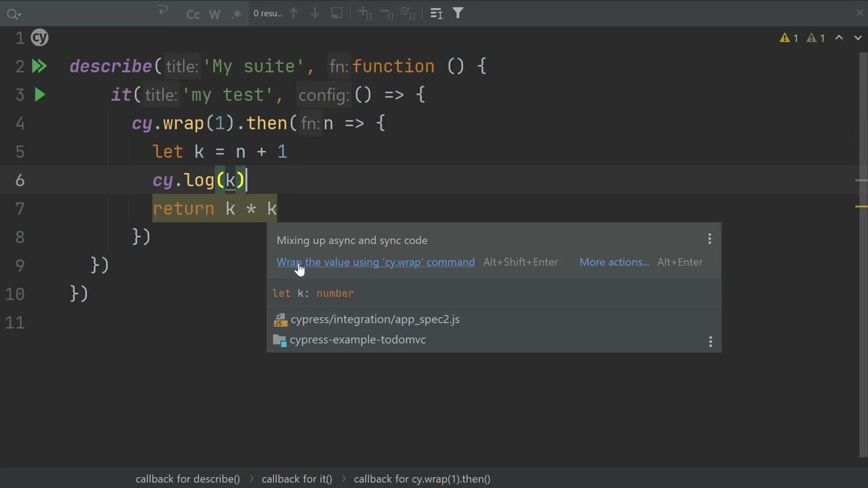Screen dimensions: 868x488
Task: Click 'return k * k' on line 7
Action: point(215,209)
